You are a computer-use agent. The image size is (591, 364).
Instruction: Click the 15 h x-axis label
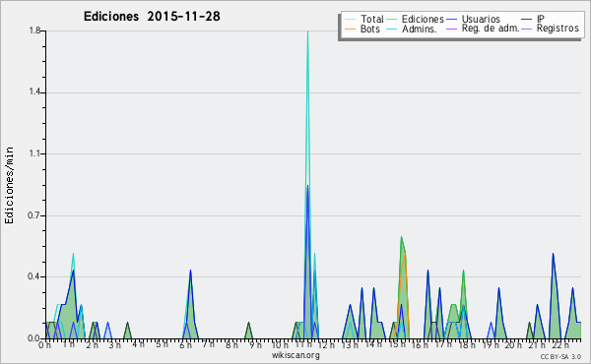tap(397, 345)
